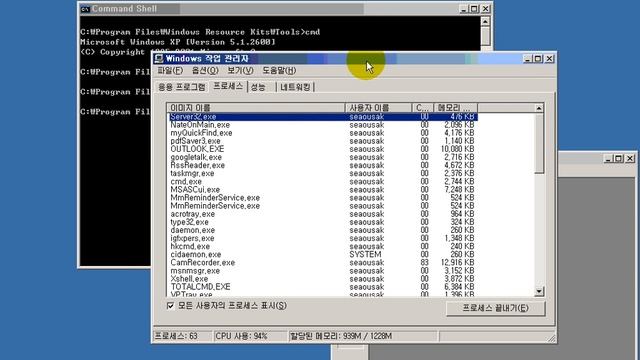This screenshot has height=360, width=640.
Task: Select the RssReader.exe process
Action: [x=198, y=165]
